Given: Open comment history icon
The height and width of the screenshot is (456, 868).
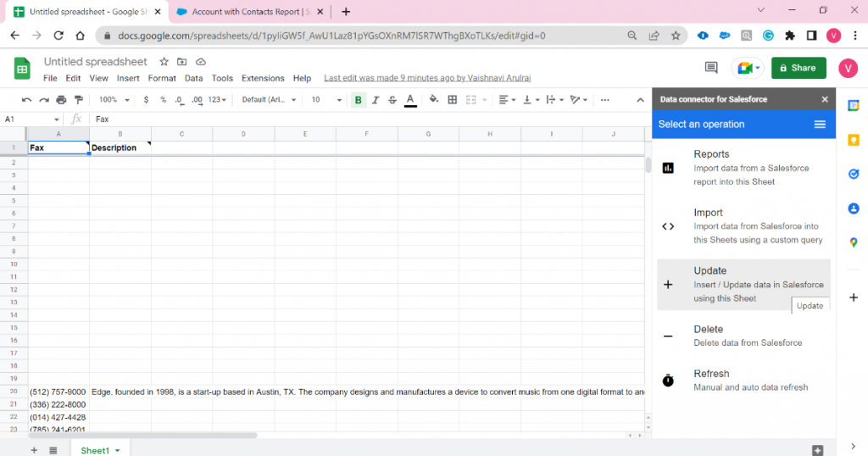Looking at the screenshot, I should point(711,68).
